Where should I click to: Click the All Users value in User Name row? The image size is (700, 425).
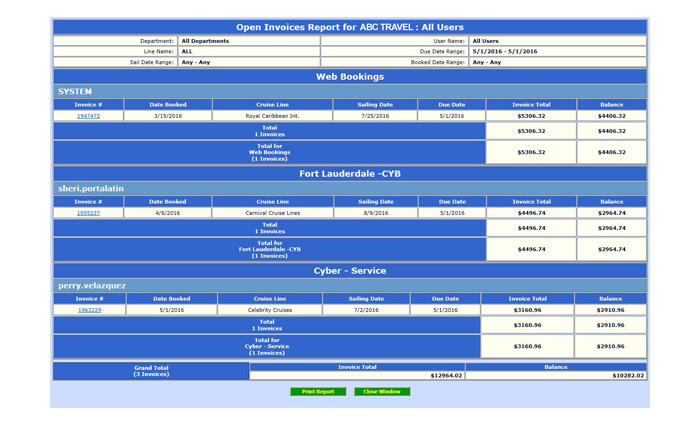pyautogui.click(x=486, y=41)
